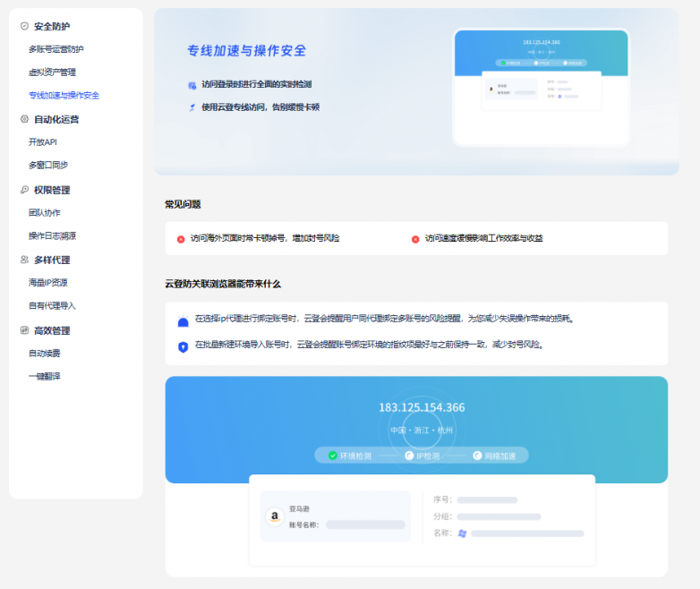
Task: Click the 自动化运营 section heading
Action: (56, 119)
